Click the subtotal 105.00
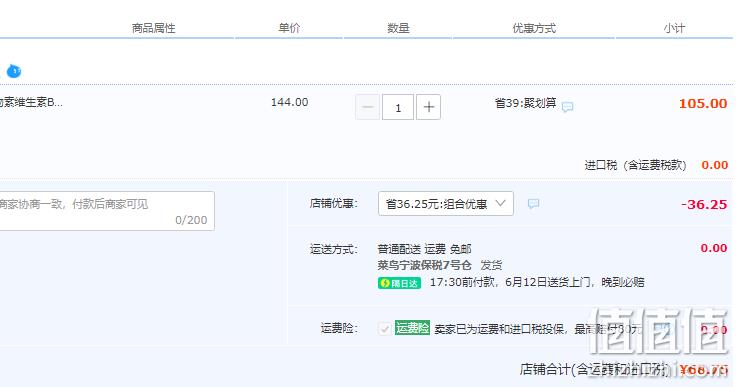Image resolution: width=737 pixels, height=387 pixels. (703, 103)
